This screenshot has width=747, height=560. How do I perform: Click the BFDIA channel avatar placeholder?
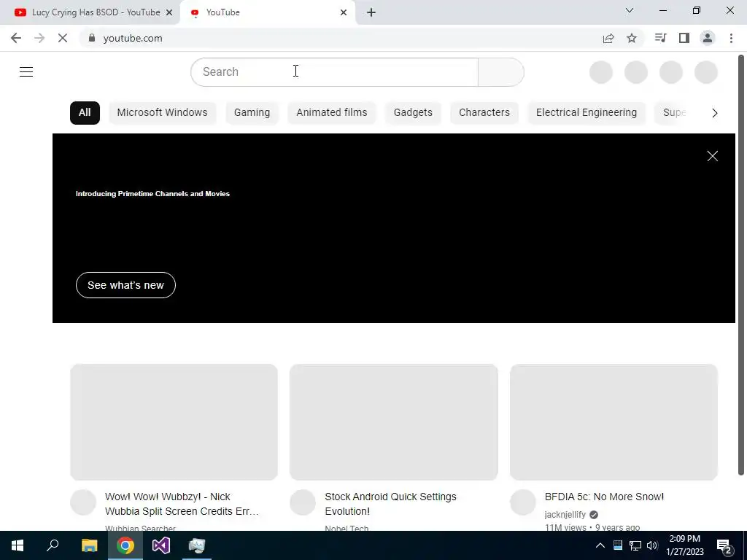click(522, 502)
